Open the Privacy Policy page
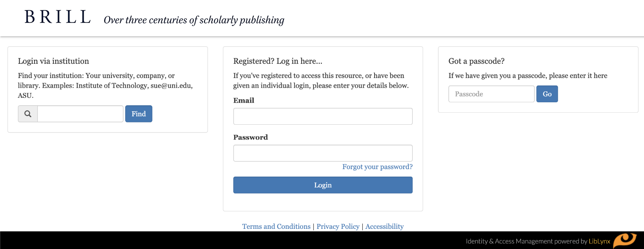The height and width of the screenshot is (249, 644). pyautogui.click(x=338, y=226)
